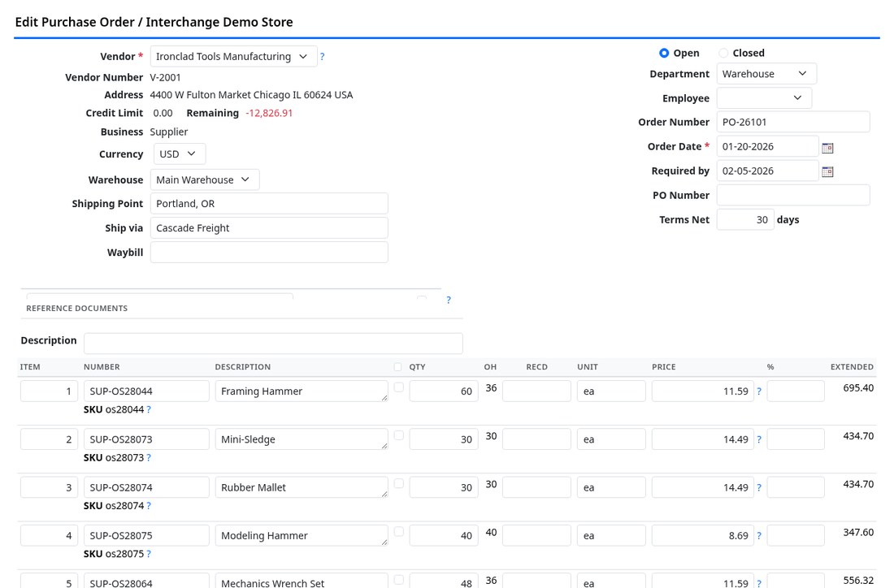Click the QTY field for Framing Hammer
894x588 pixels.
[444, 391]
